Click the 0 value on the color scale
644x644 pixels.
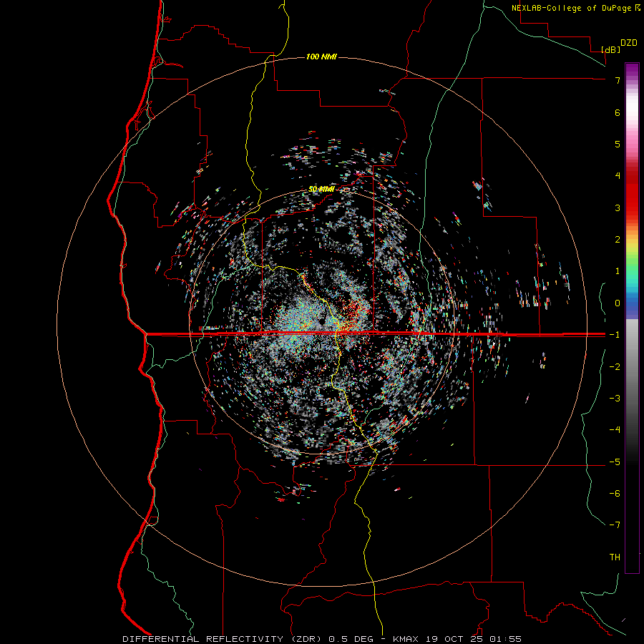pyautogui.click(x=618, y=303)
